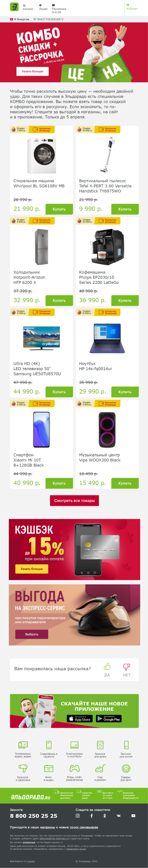Open the YouTube social icon
This screenshot has width=148, height=868.
(x=133, y=816)
